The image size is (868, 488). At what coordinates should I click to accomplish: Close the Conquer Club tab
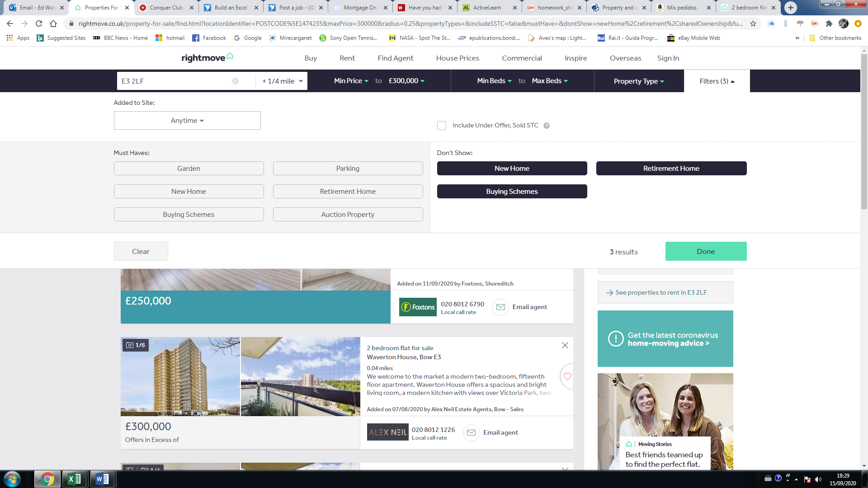point(192,8)
